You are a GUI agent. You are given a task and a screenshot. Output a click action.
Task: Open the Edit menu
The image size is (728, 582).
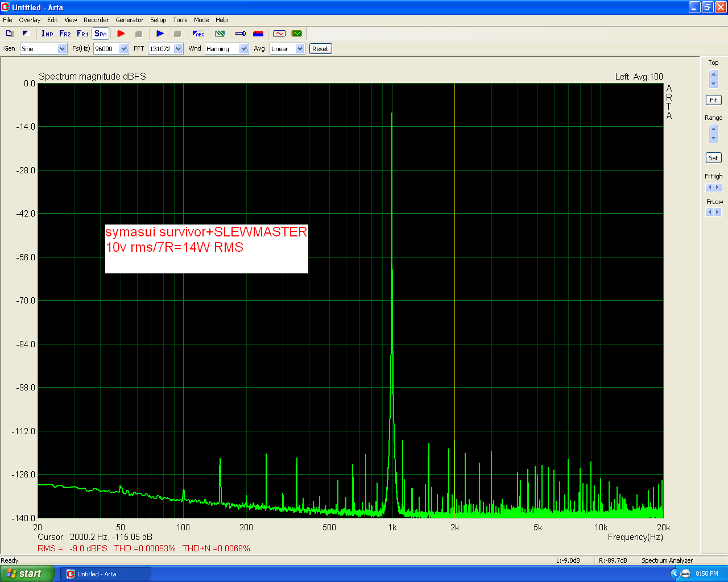pos(52,20)
